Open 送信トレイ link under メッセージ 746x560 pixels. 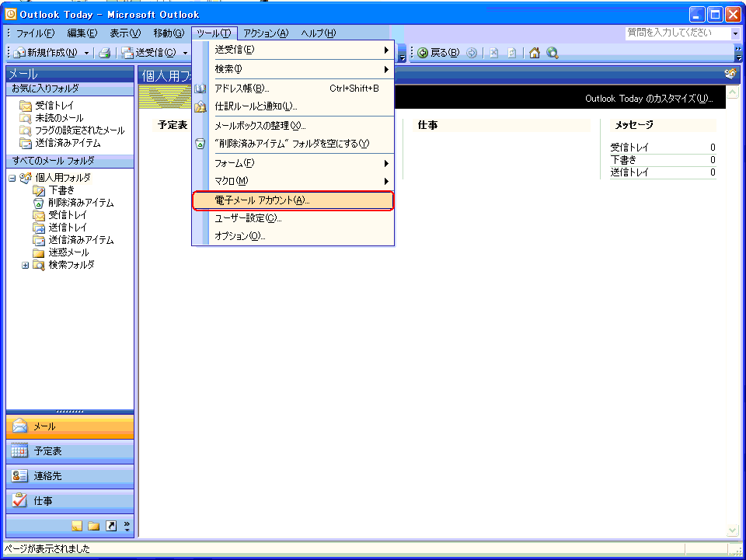629,172
